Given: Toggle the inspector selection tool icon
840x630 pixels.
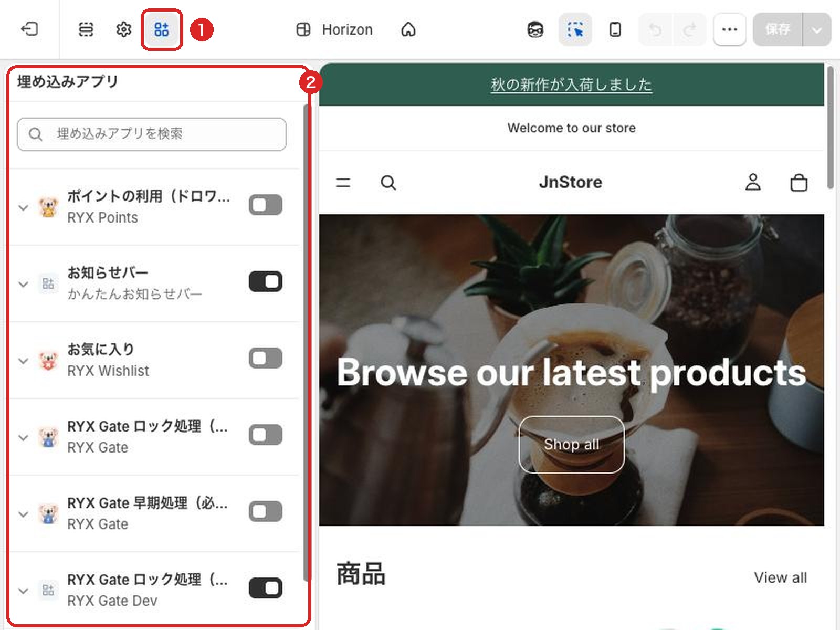Looking at the screenshot, I should click(x=575, y=29).
